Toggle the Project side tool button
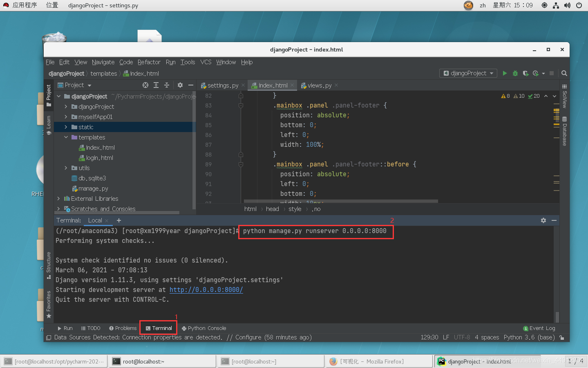 [x=49, y=95]
